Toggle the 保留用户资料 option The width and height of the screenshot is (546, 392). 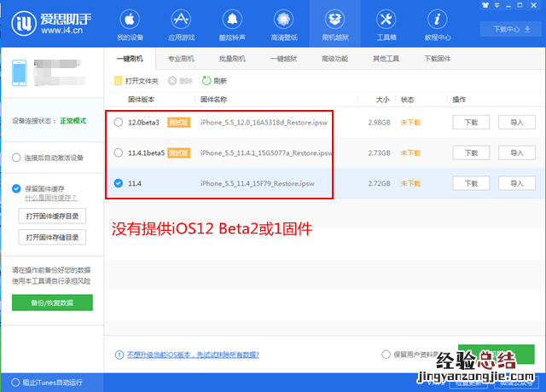tap(386, 355)
